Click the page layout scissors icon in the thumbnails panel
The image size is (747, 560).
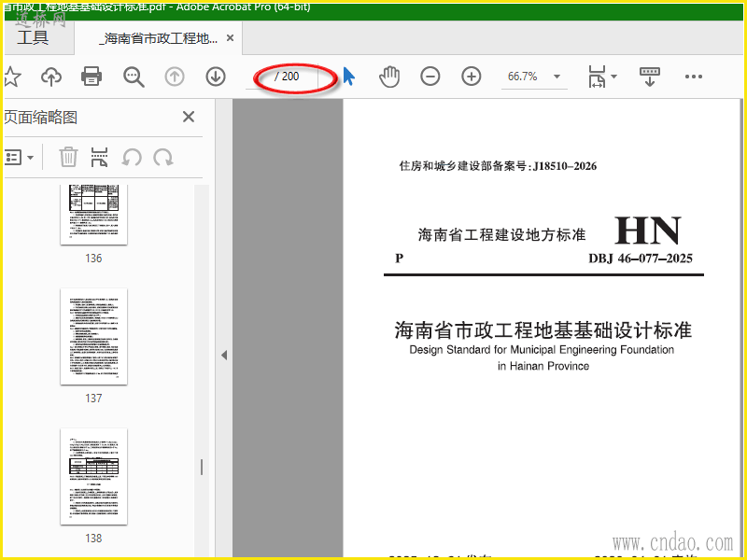pos(99,157)
